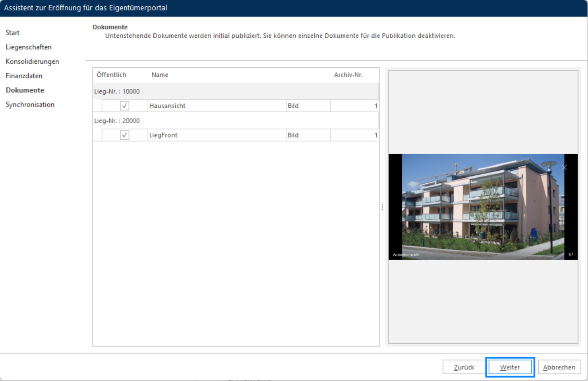Go to the Start step
Screen dimensions: 588x381
coord(13,33)
